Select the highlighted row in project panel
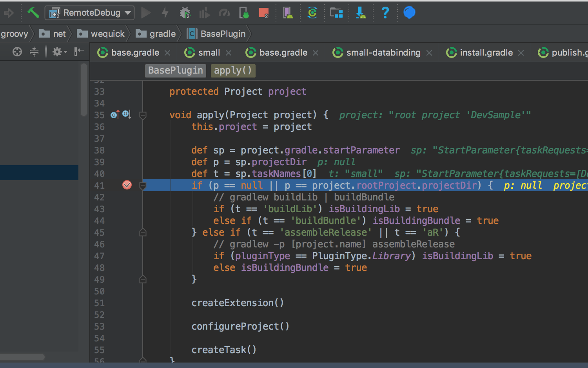588x368 pixels. (39, 173)
